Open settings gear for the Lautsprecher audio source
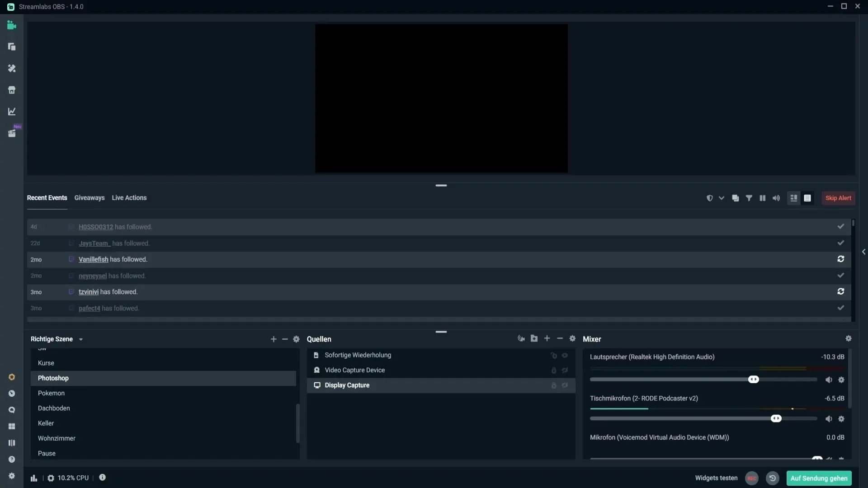 [x=841, y=380]
